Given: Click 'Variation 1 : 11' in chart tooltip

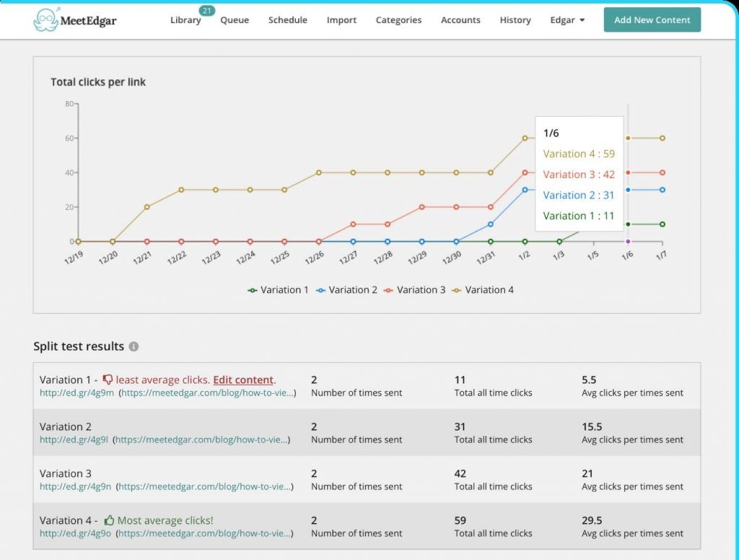Looking at the screenshot, I should click(x=578, y=216).
